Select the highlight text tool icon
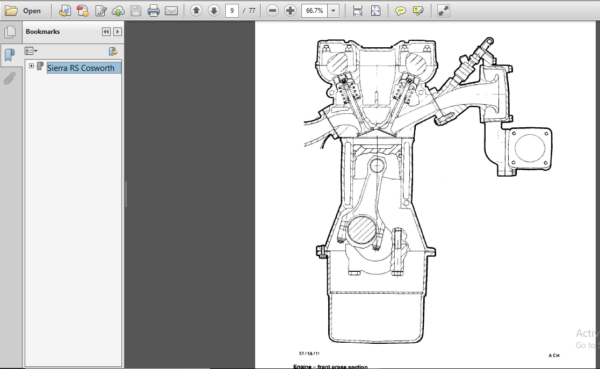The height and width of the screenshot is (369, 600). [418, 11]
